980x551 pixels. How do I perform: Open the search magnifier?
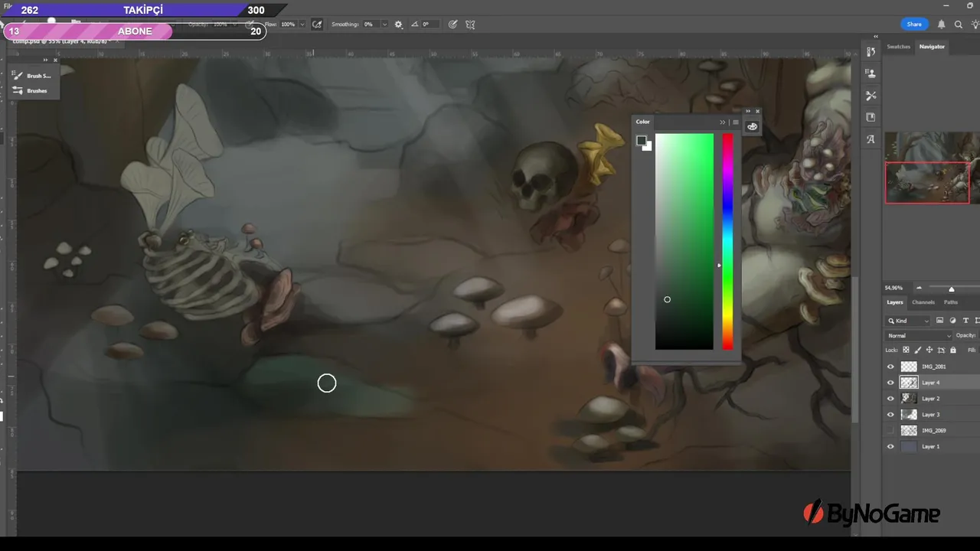pos(959,24)
